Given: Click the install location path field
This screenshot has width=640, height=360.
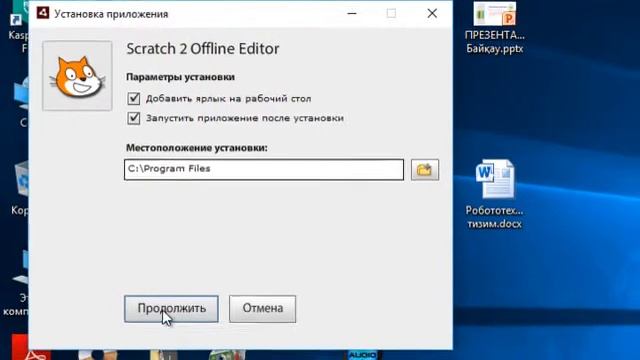Looking at the screenshot, I should (x=264, y=169).
